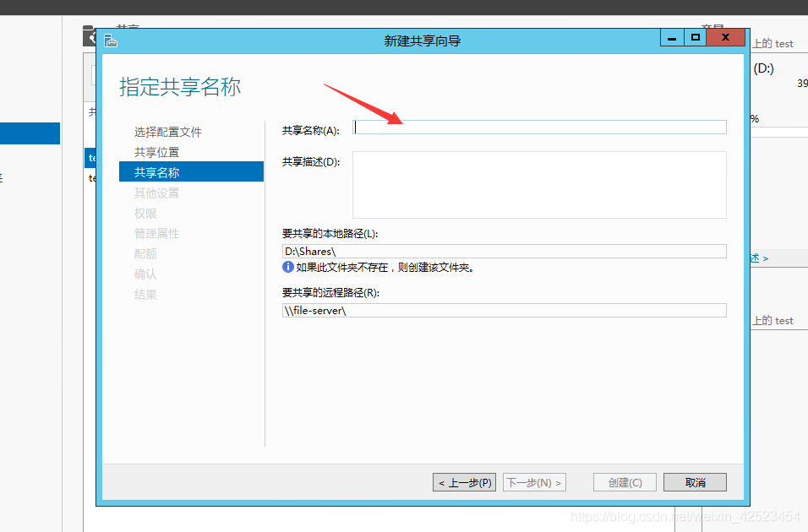Open the 管理属性 wizard step

coord(156,233)
